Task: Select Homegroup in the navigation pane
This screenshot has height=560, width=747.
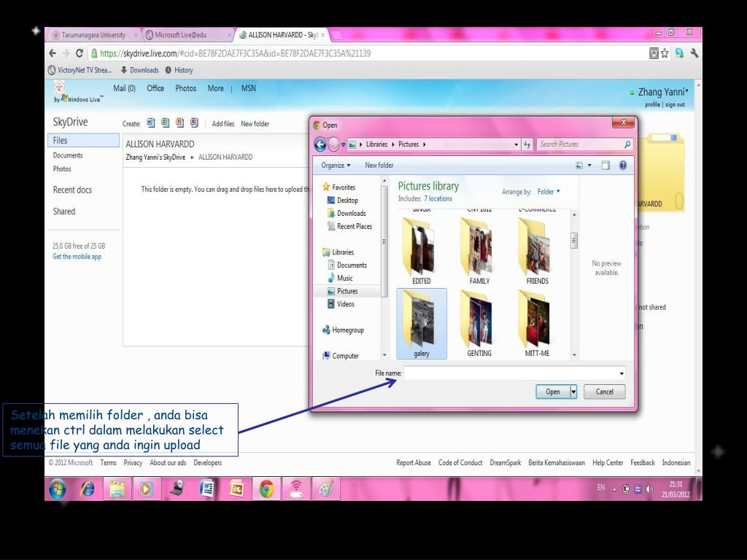Action: pos(343,330)
